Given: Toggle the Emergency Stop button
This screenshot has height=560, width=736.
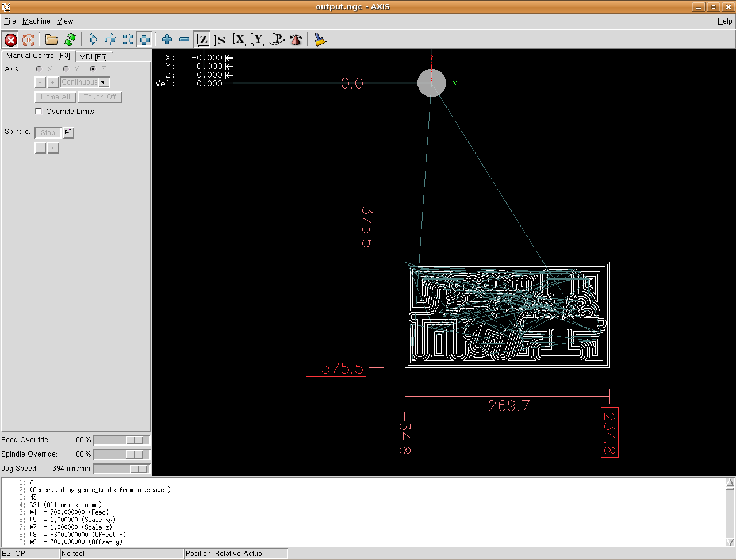Looking at the screenshot, I should click(x=11, y=40).
